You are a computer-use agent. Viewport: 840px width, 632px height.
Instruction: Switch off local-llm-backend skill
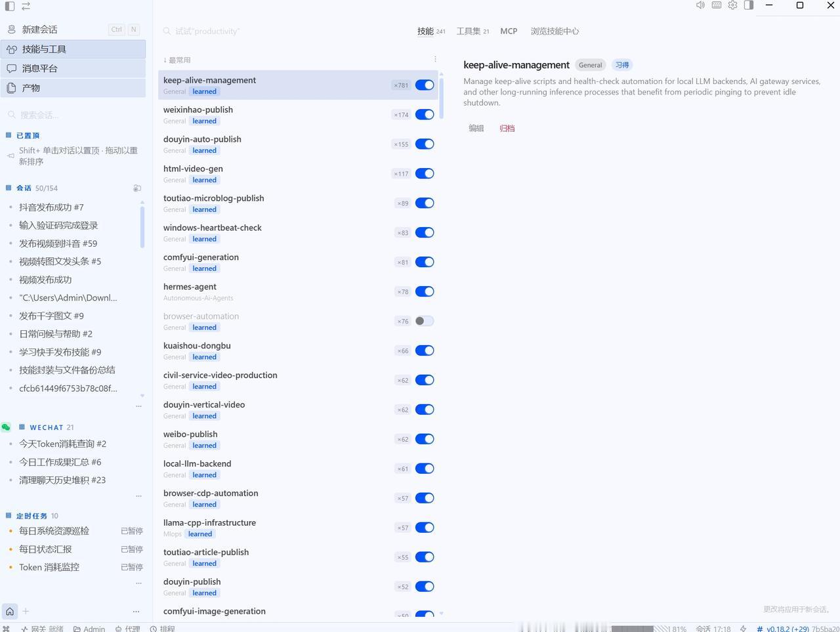[x=425, y=469]
